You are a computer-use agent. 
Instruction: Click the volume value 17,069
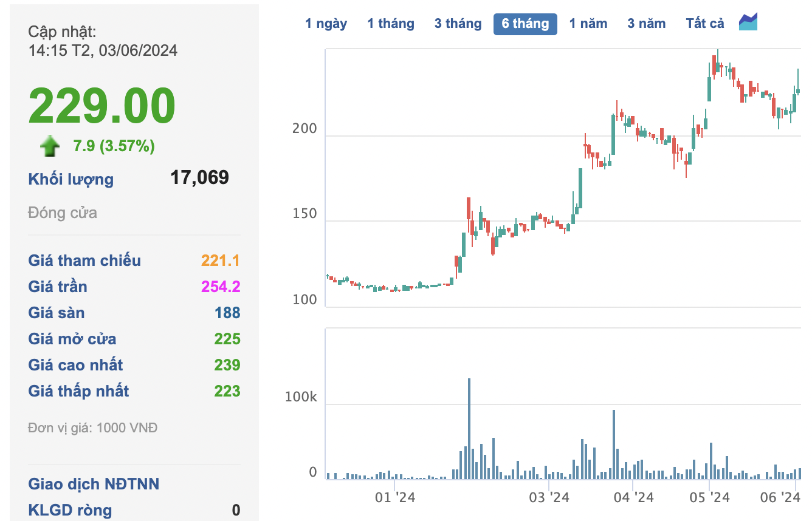coord(199,177)
